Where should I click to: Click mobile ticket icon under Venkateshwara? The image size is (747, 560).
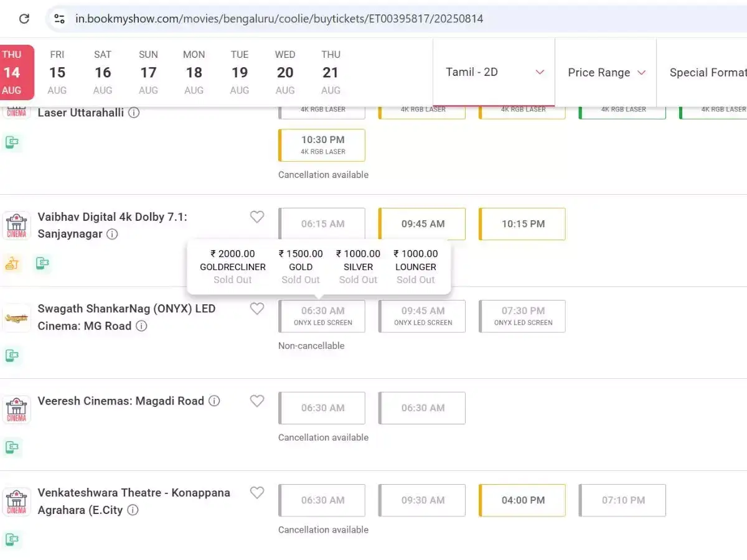pyautogui.click(x=12, y=539)
